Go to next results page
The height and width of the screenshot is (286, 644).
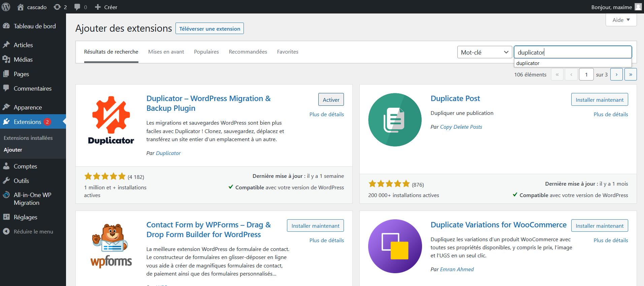click(616, 74)
